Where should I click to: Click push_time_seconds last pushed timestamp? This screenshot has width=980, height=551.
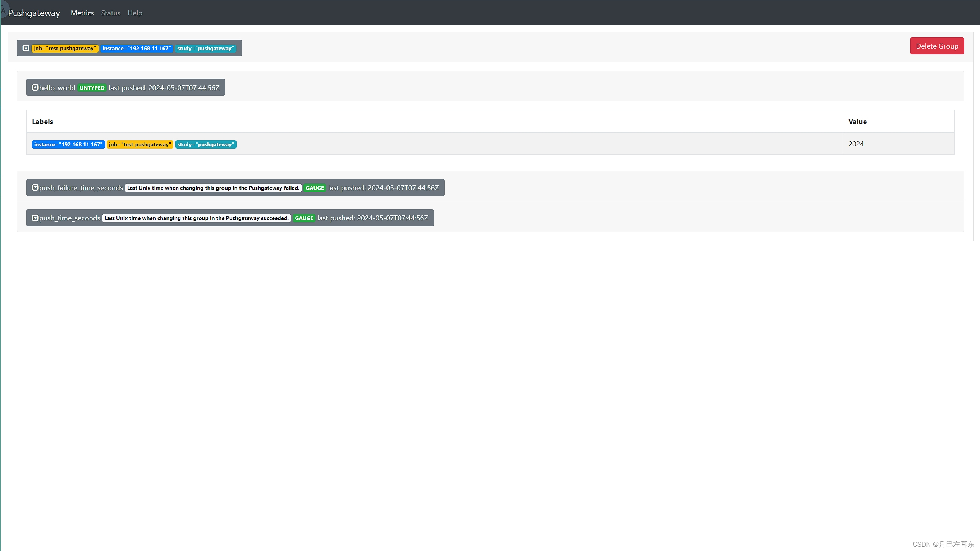(x=373, y=218)
